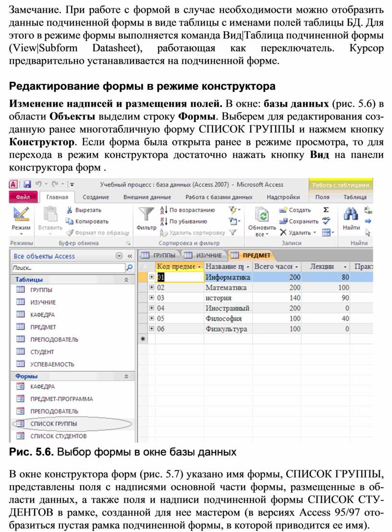Image resolution: width=392 pixels, height=532 pixels.
Task: Click the Обновить все icon
Action: point(262,215)
